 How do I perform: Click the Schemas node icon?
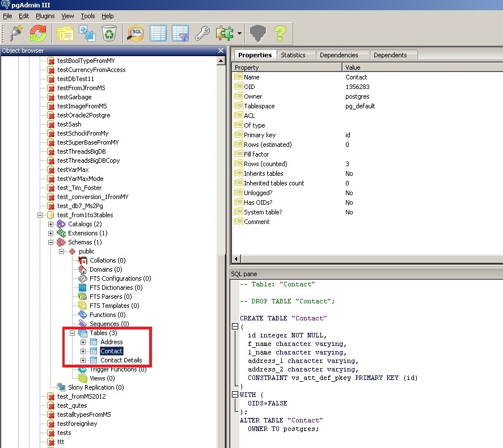click(61, 242)
